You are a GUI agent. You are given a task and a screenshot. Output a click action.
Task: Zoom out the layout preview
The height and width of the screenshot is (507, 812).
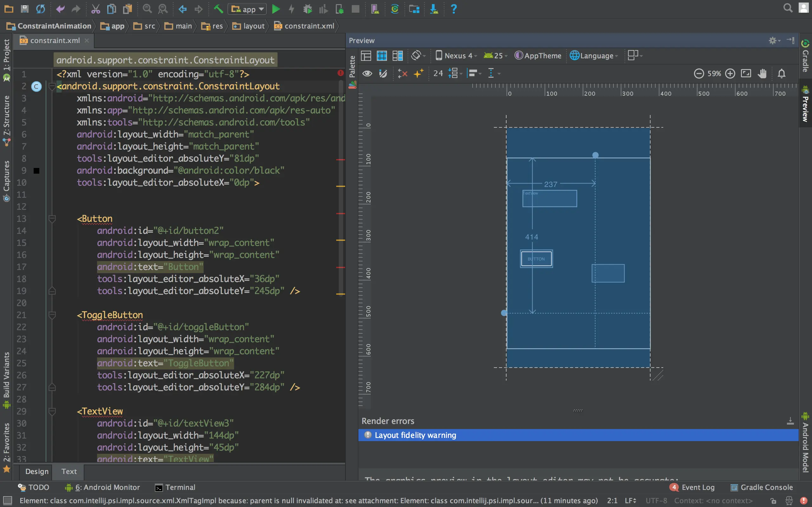698,74
